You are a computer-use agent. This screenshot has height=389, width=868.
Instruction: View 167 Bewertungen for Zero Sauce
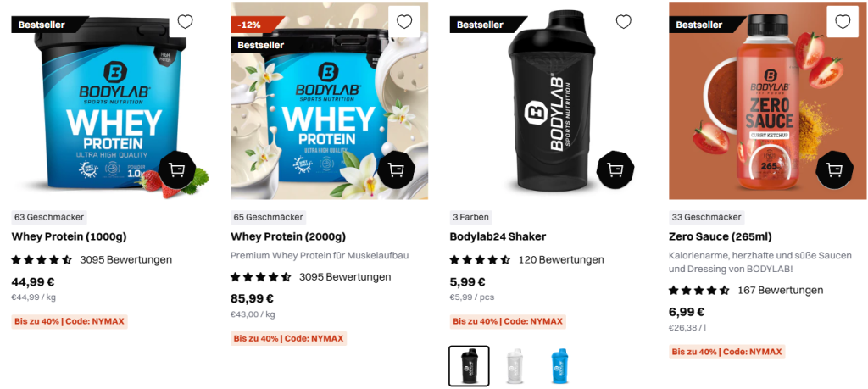coord(781,290)
